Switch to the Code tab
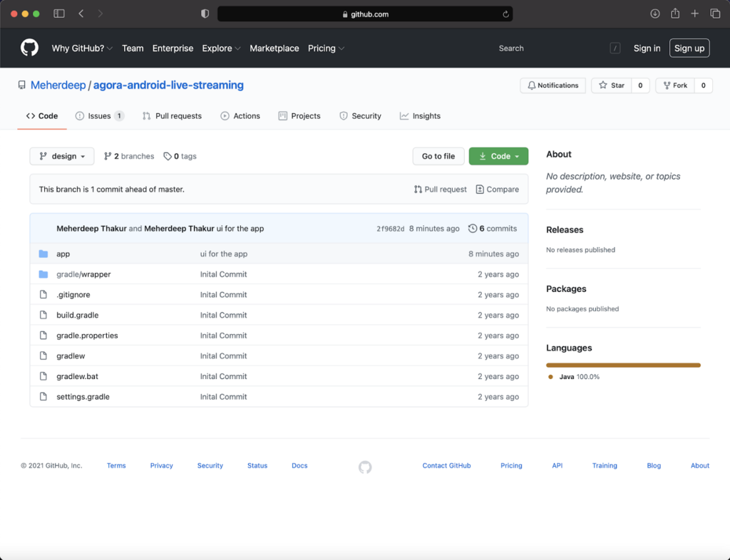 [42, 116]
